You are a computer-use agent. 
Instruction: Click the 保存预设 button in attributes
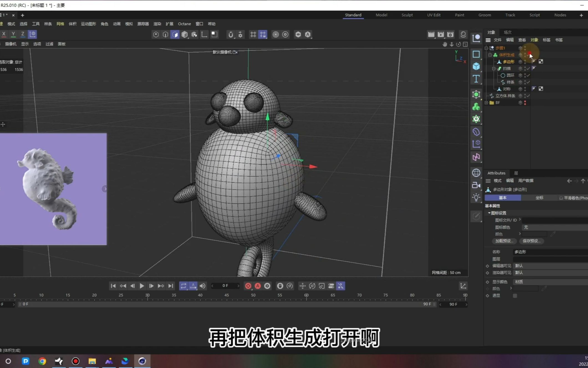530,240
